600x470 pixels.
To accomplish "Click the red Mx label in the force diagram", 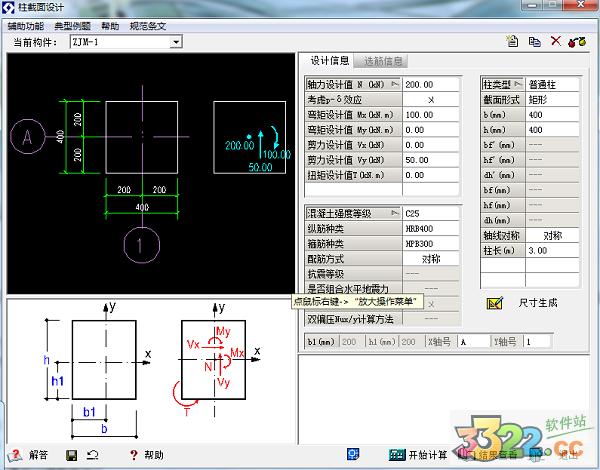I will (237, 352).
